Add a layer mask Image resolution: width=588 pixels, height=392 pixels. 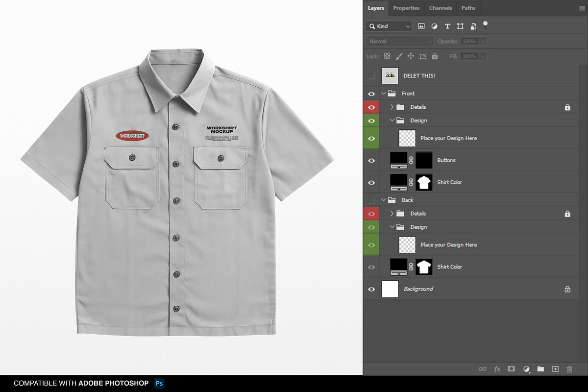[512, 369]
